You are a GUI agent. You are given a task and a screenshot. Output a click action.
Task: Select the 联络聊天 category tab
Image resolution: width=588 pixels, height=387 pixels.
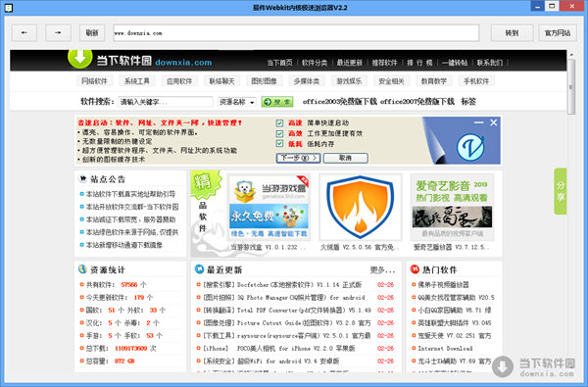(x=221, y=81)
